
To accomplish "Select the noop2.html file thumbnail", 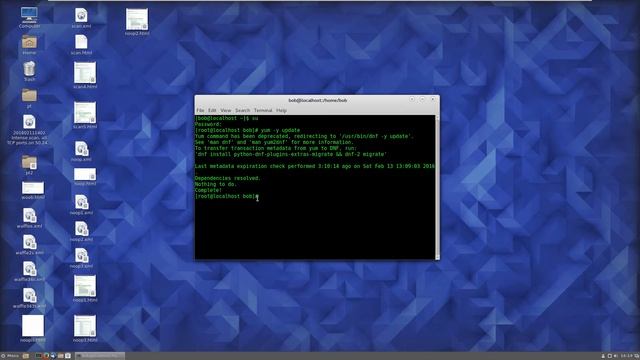I will click(x=137, y=19).
